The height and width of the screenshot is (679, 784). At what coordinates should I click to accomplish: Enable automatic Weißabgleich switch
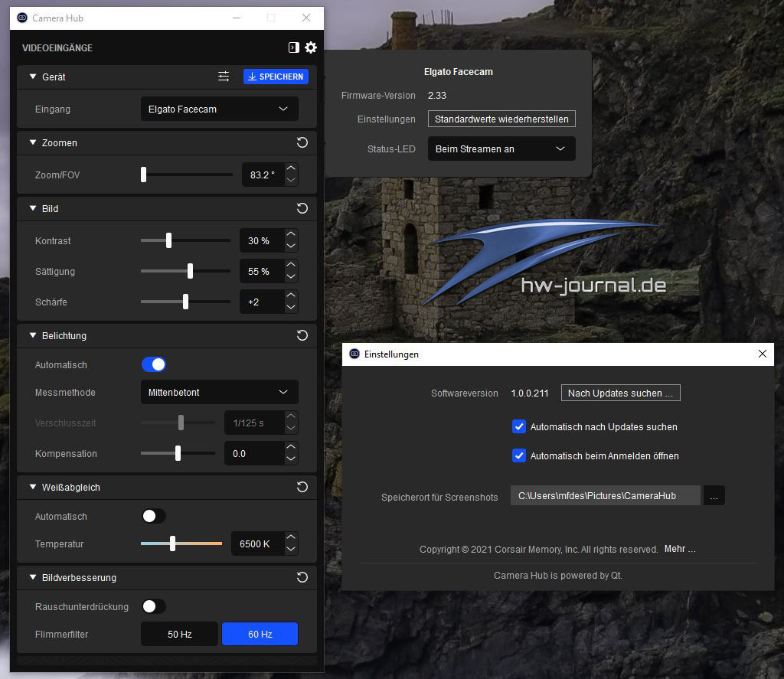(153, 516)
